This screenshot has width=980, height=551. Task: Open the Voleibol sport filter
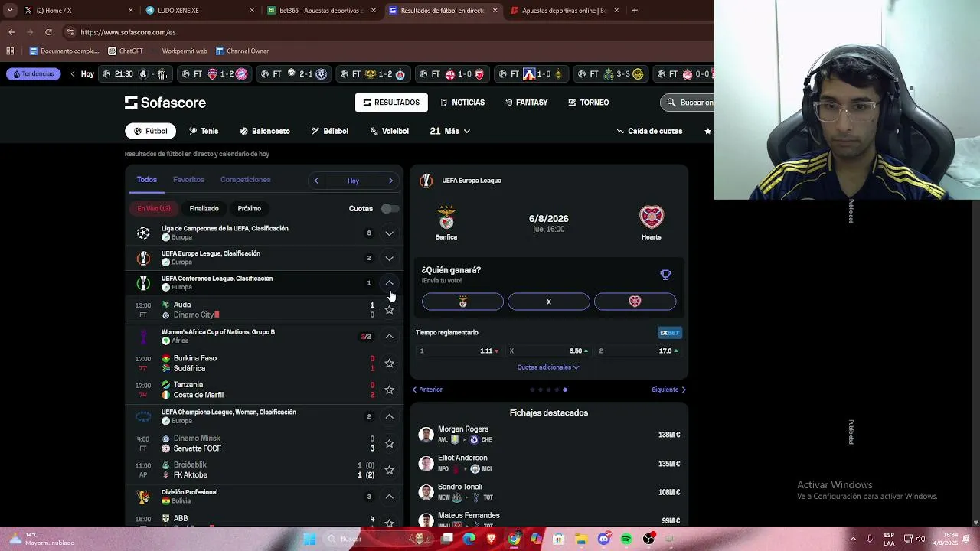pos(389,131)
